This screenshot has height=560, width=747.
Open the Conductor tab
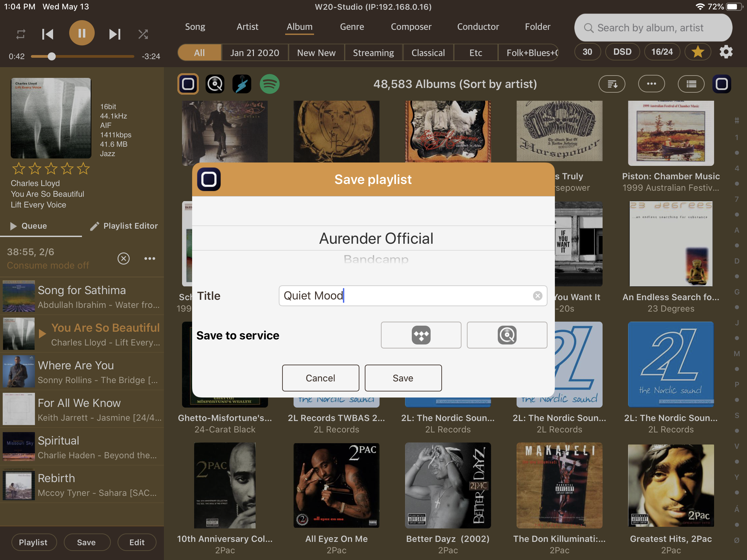click(478, 27)
